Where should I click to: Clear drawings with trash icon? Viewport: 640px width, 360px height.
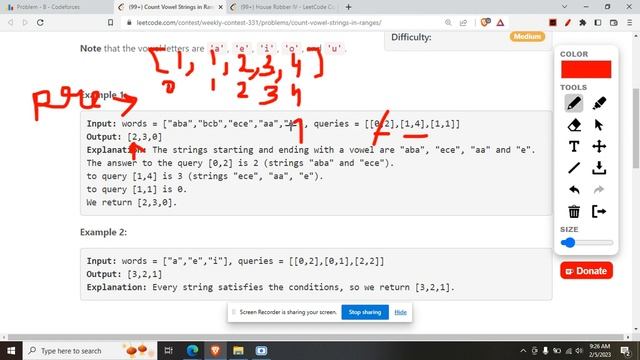(x=574, y=211)
